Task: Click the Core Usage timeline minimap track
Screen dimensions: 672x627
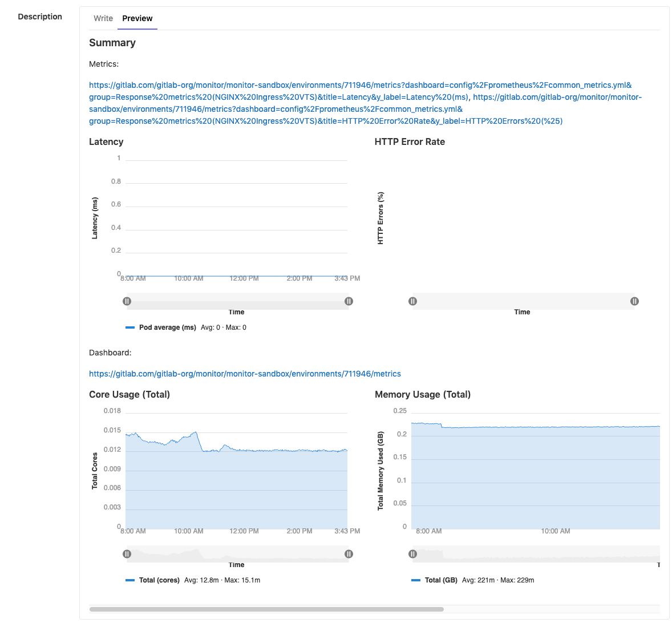Action: [238, 553]
